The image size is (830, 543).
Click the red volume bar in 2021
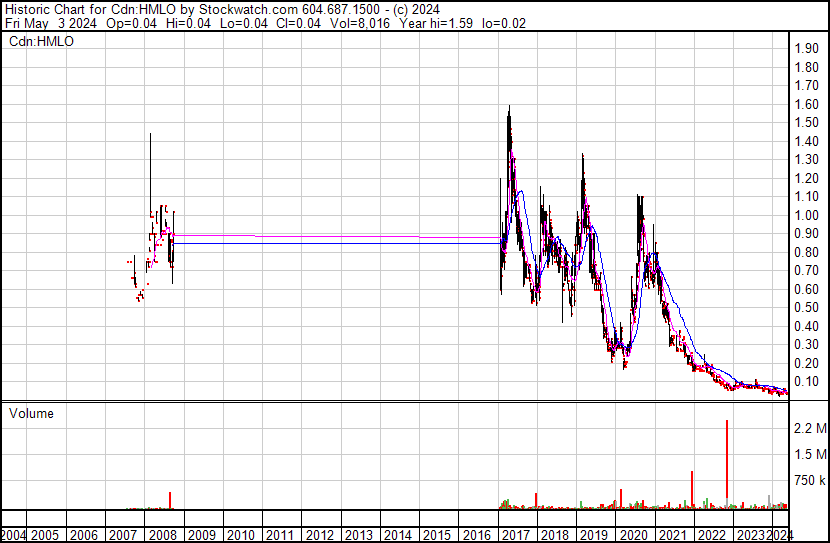point(692,490)
